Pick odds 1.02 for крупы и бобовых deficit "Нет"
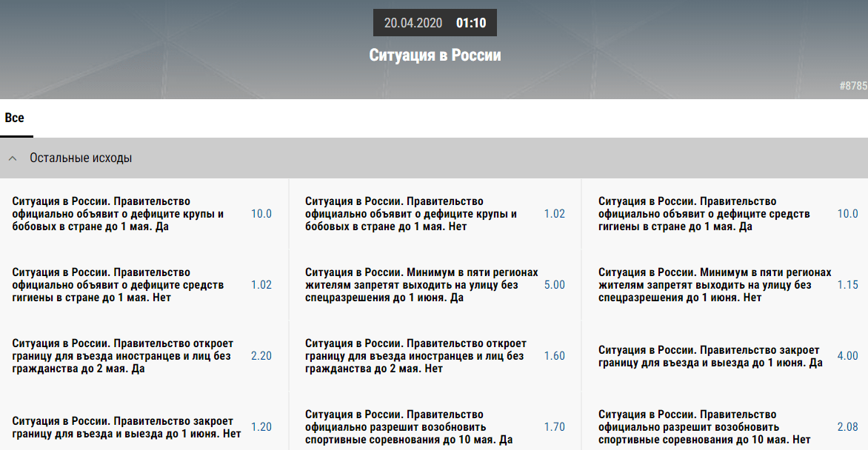Viewport: 868px width, 450px height. tap(554, 214)
